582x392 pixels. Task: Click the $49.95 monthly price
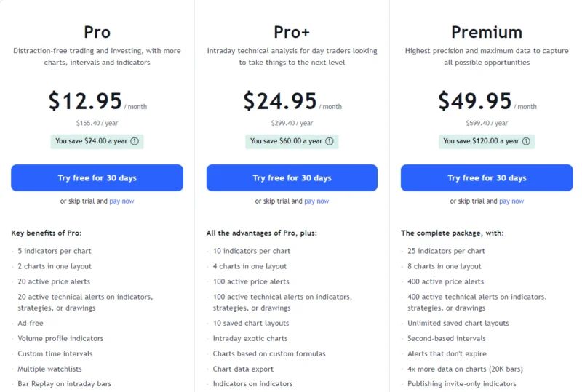tap(475, 101)
